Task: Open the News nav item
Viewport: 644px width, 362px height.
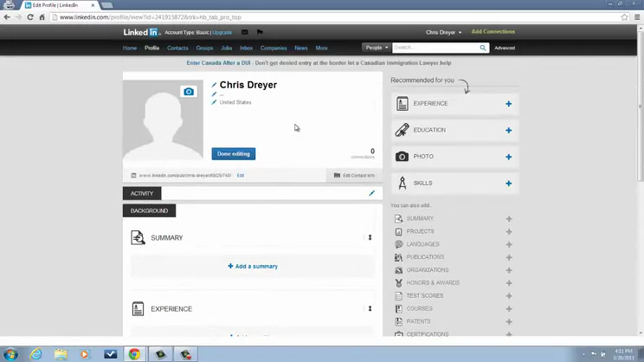Action: click(x=301, y=48)
